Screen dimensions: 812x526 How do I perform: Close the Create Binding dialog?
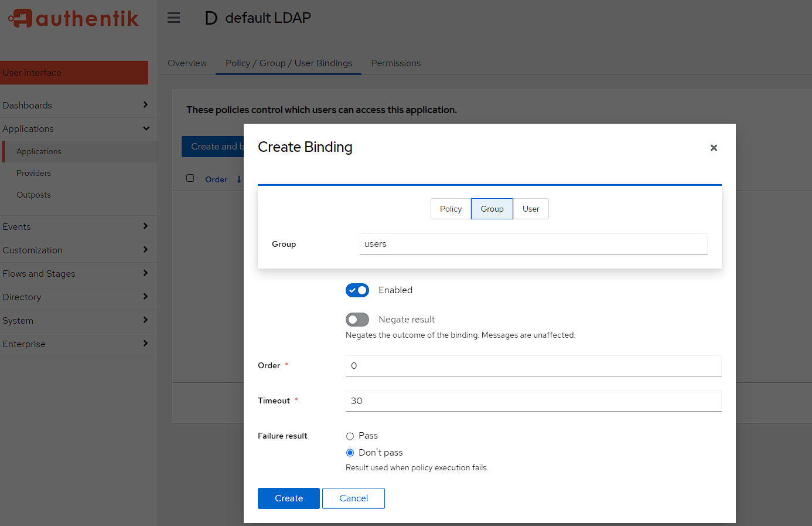713,148
